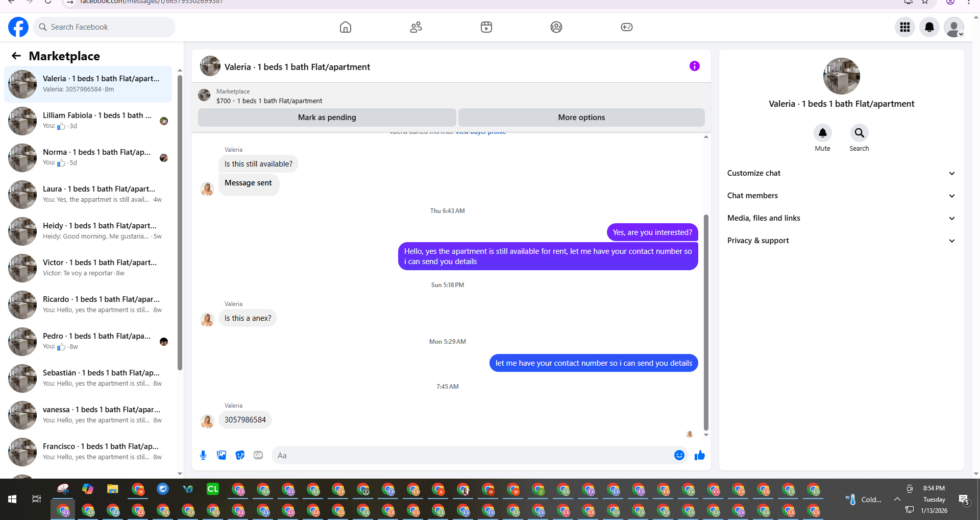Click 'Is this still available?' message
This screenshot has width=980, height=520.
point(258,164)
